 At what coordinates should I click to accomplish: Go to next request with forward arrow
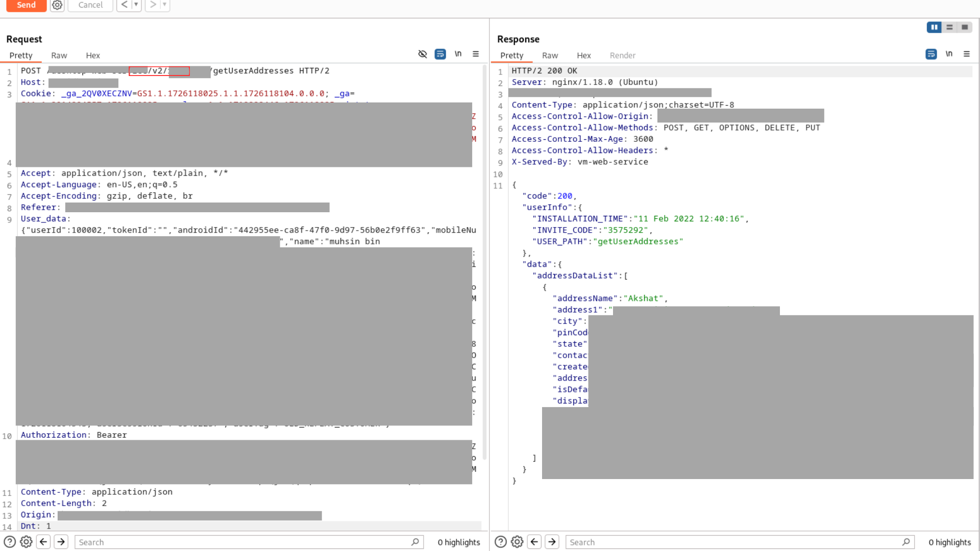tap(153, 5)
